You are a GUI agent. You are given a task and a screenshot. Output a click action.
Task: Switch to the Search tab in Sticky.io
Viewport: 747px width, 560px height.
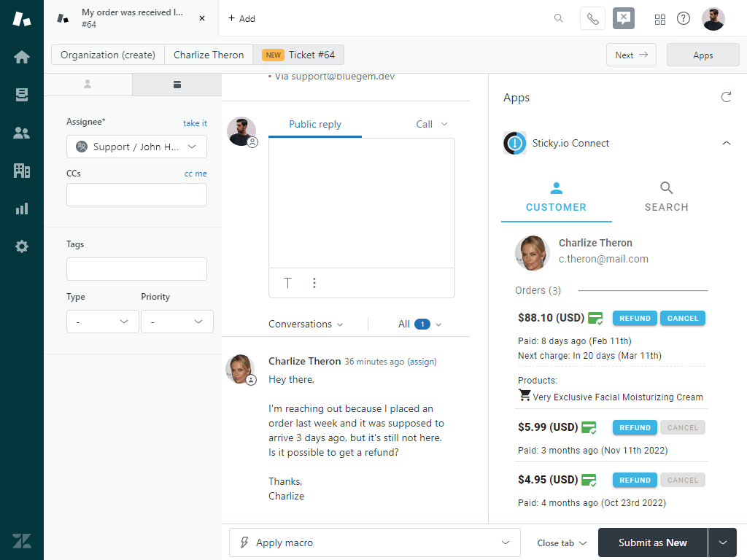click(x=666, y=197)
